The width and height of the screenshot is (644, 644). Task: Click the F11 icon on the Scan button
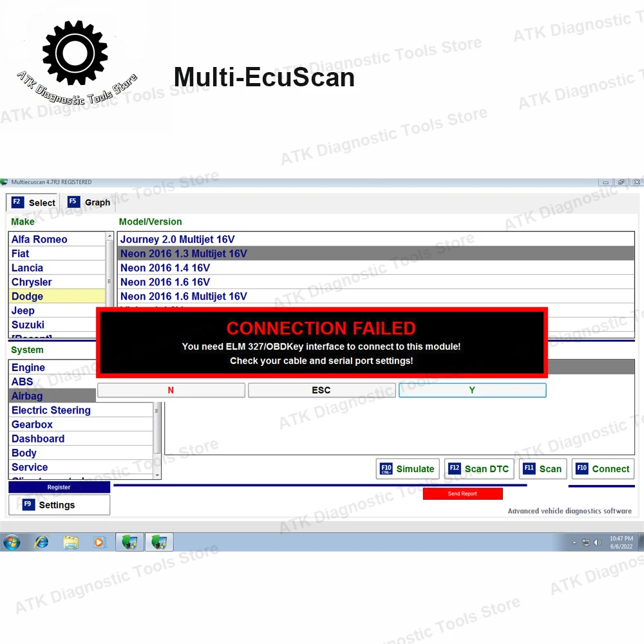529,468
